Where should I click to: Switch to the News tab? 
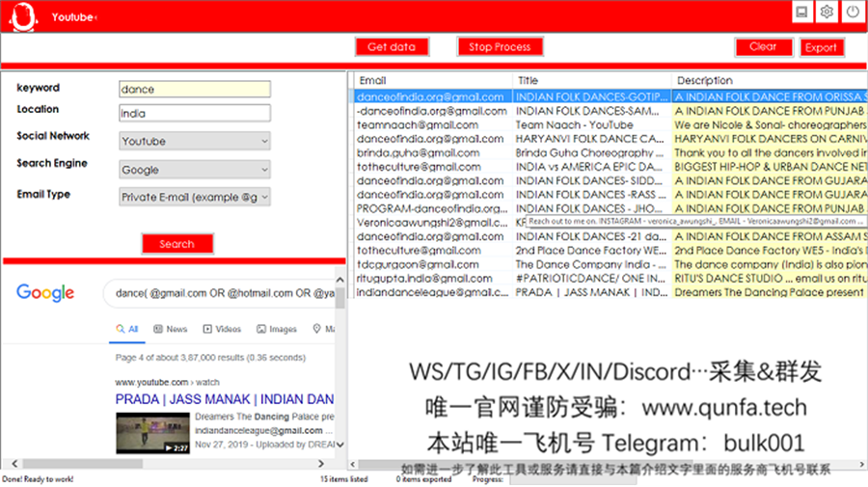171,329
